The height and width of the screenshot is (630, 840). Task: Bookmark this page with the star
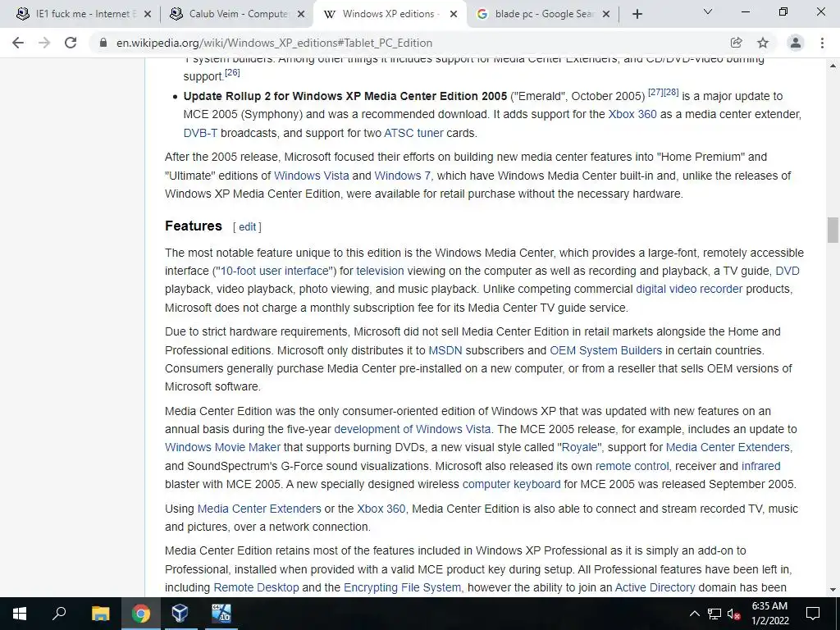coord(763,43)
